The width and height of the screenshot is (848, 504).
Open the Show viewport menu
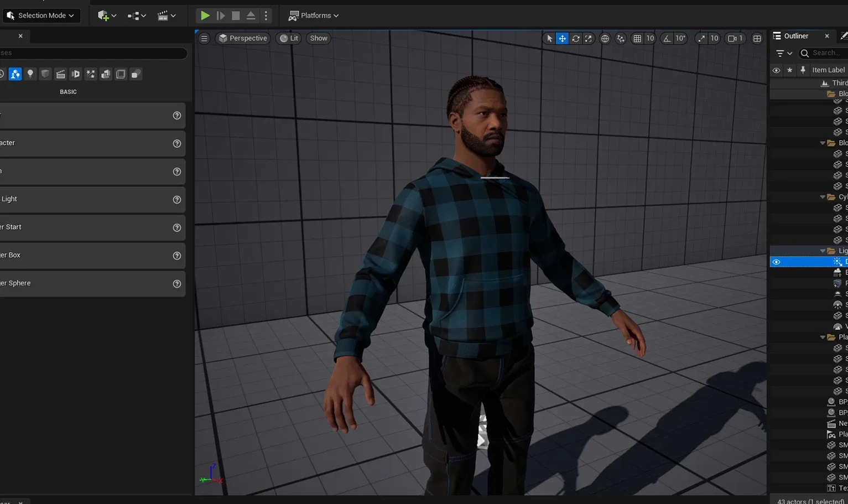(x=319, y=38)
